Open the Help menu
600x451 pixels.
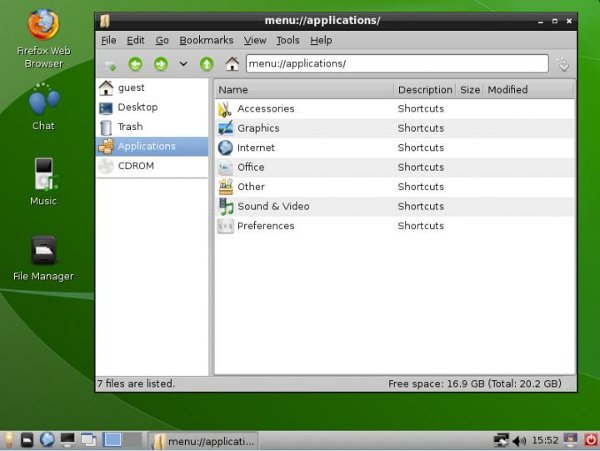321,40
